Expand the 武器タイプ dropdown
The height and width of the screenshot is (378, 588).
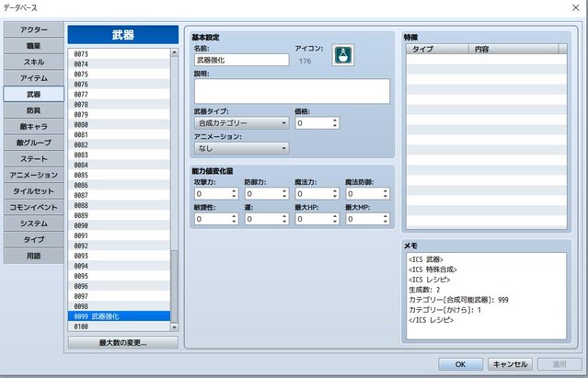(x=241, y=123)
